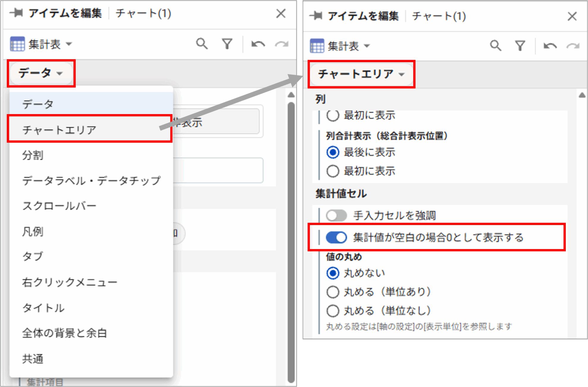Click the search icon in left panel
588x387 pixels.
[x=202, y=44]
